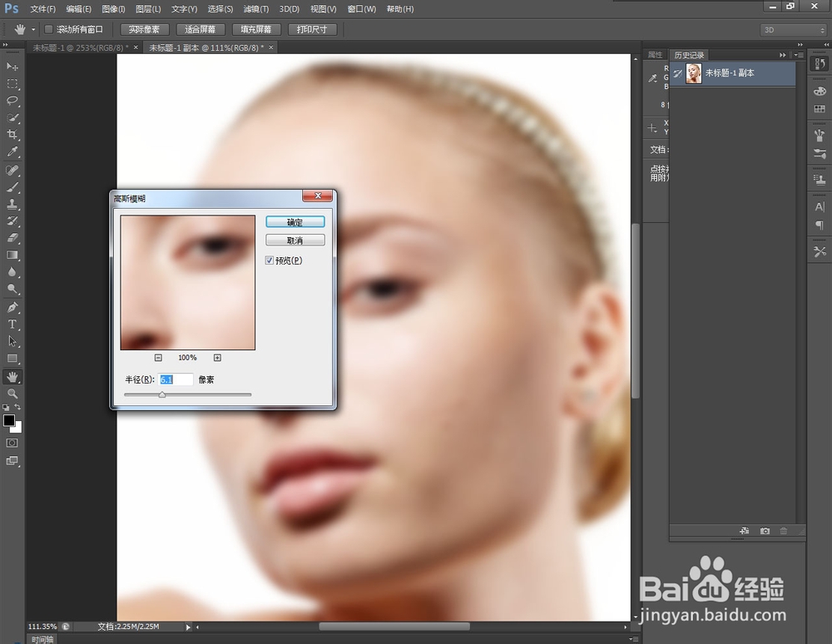The image size is (832, 644).
Task: Select 未标题-1 副本 history snapshot
Action: click(x=732, y=73)
